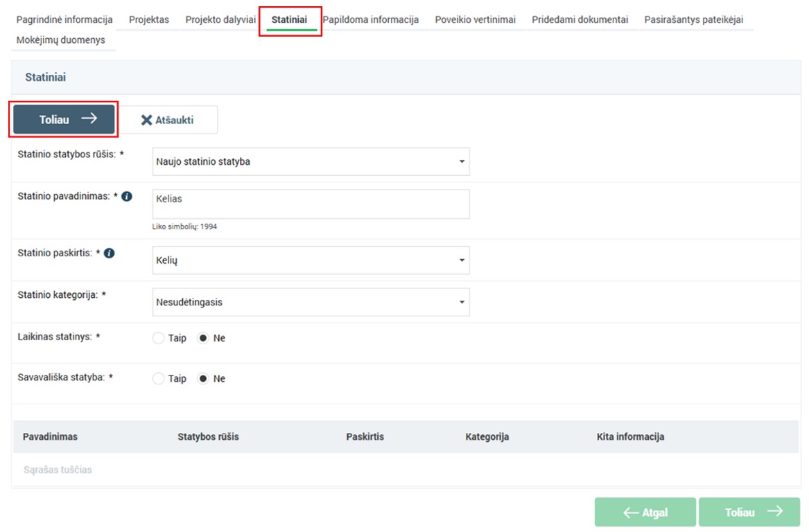
Task: Open Statinio kategorija dropdown
Action: click(x=311, y=302)
